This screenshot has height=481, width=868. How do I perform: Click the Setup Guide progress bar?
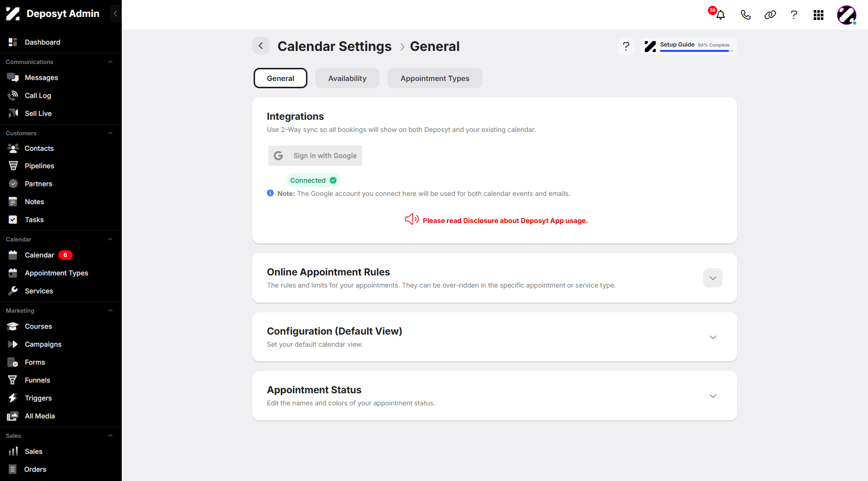pos(696,51)
